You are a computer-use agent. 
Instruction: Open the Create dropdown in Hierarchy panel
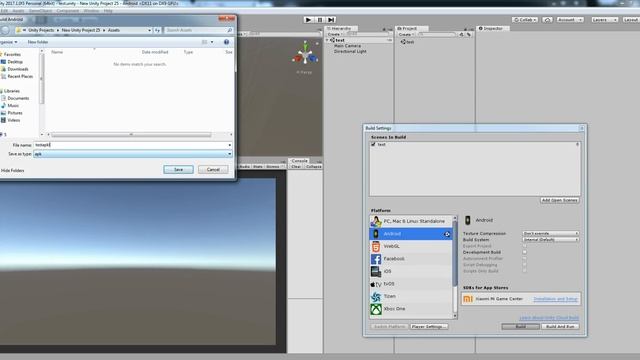(335, 35)
